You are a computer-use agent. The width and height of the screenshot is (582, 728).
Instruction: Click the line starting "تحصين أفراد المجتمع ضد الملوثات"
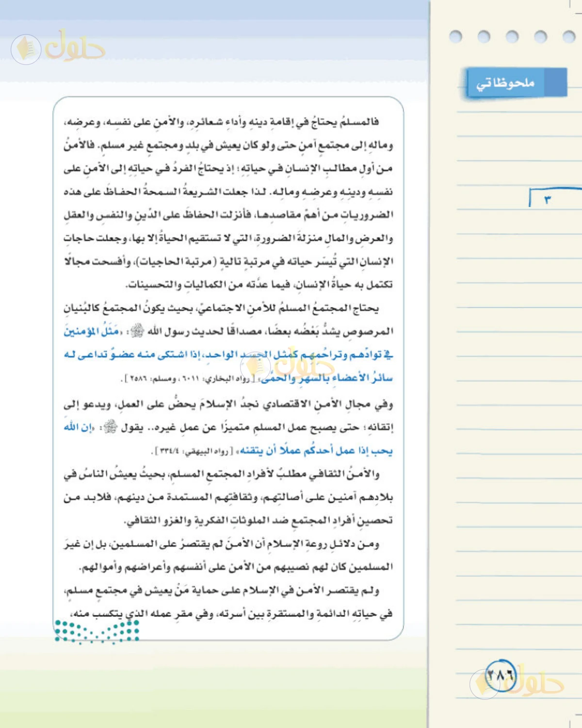coord(258,521)
